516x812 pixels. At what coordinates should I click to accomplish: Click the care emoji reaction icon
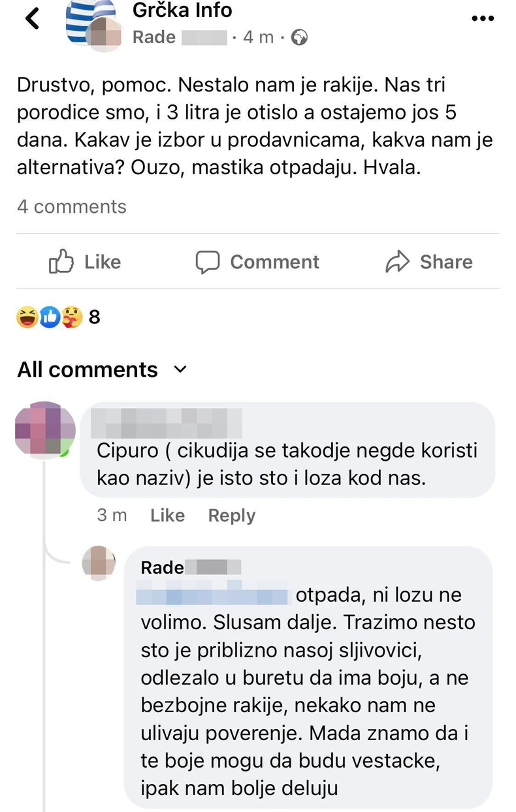pos(71,317)
